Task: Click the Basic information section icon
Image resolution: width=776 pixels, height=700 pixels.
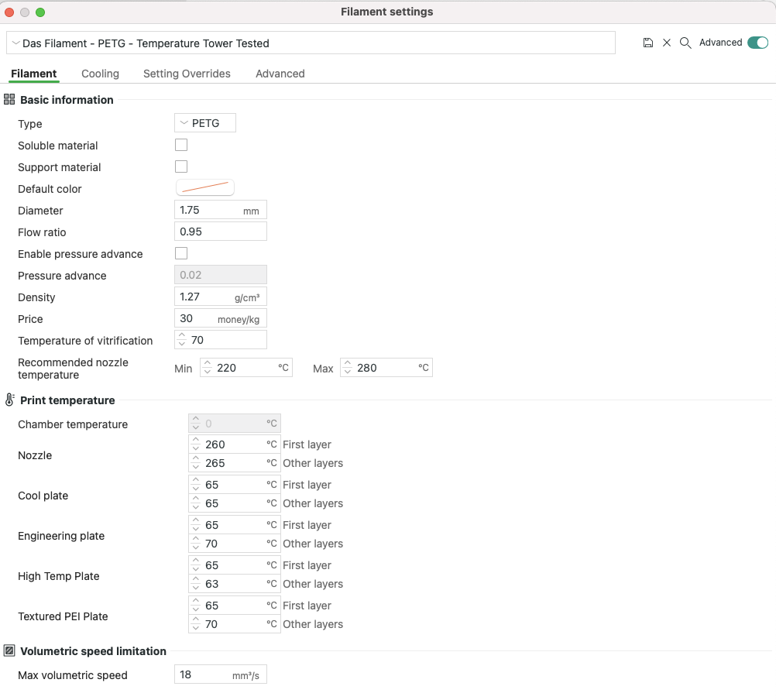Action: pyautogui.click(x=9, y=100)
